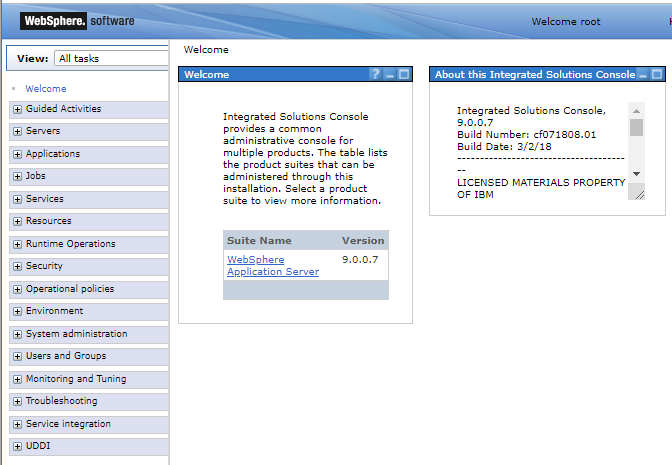This screenshot has height=465, width=672.
Task: Minimize the About this Console portlet
Action: click(x=643, y=75)
